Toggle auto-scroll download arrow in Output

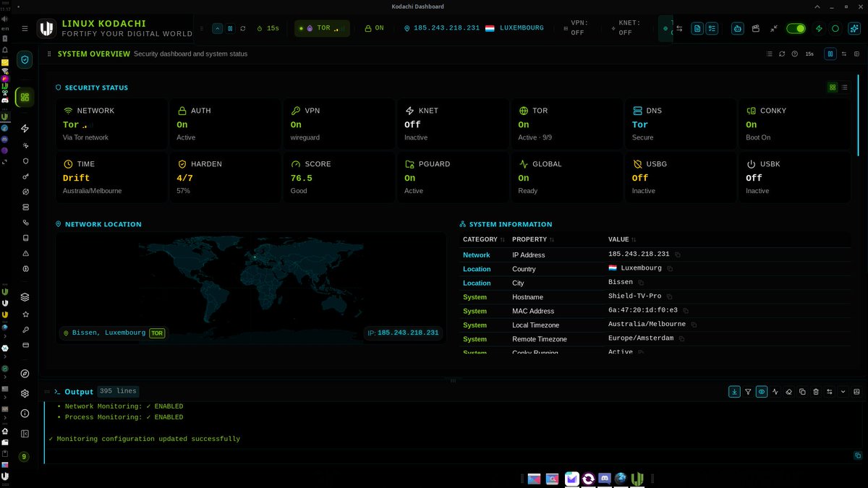point(734,391)
